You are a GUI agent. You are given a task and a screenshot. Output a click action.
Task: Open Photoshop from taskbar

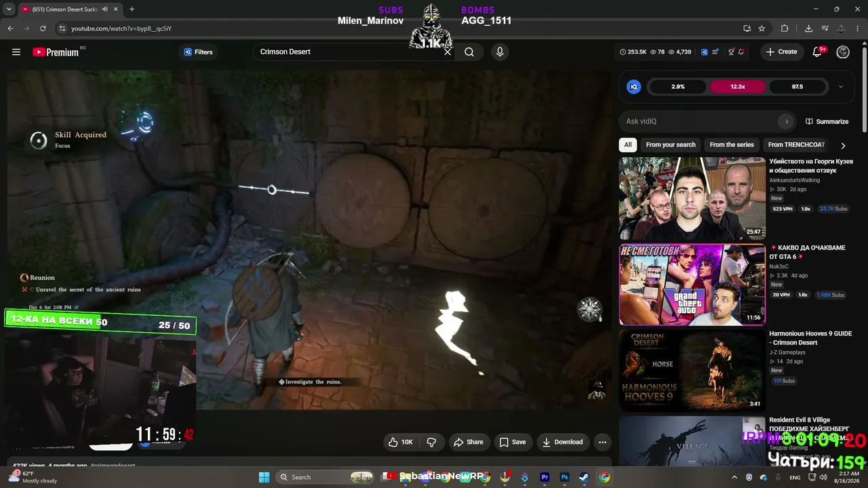tap(564, 477)
